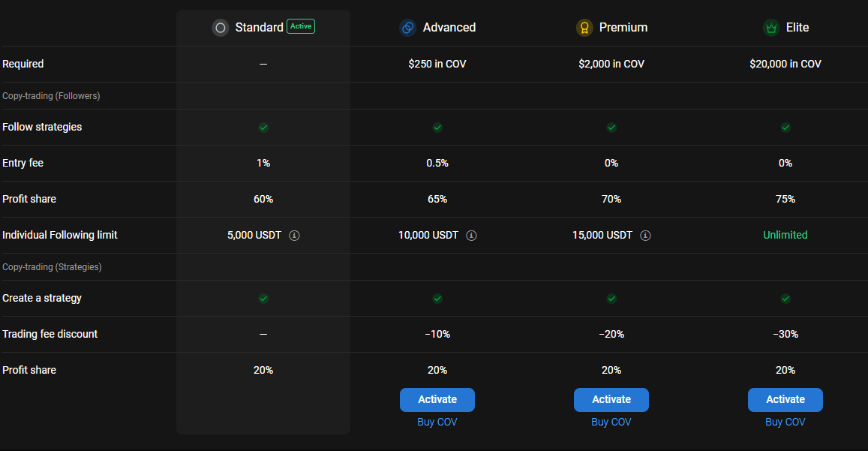The image size is (868, 451).
Task: Click the Elite tier crown icon
Action: point(770,28)
